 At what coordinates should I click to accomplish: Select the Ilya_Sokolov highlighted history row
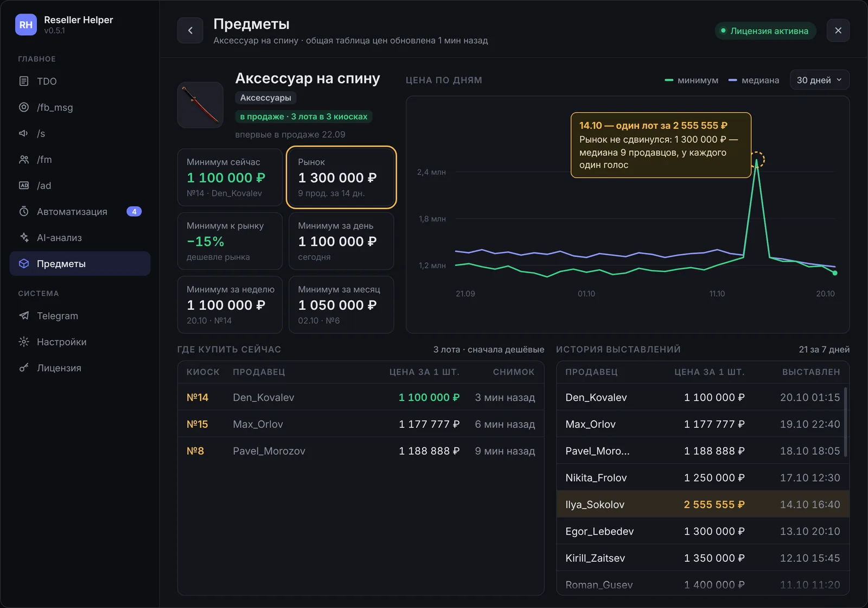pyautogui.click(x=703, y=504)
